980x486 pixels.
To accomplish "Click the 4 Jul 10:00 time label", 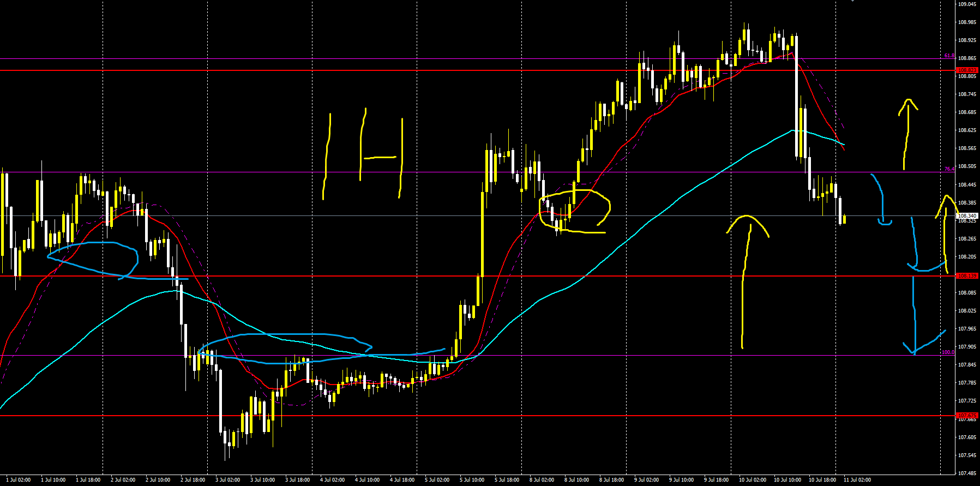I will click(x=368, y=480).
